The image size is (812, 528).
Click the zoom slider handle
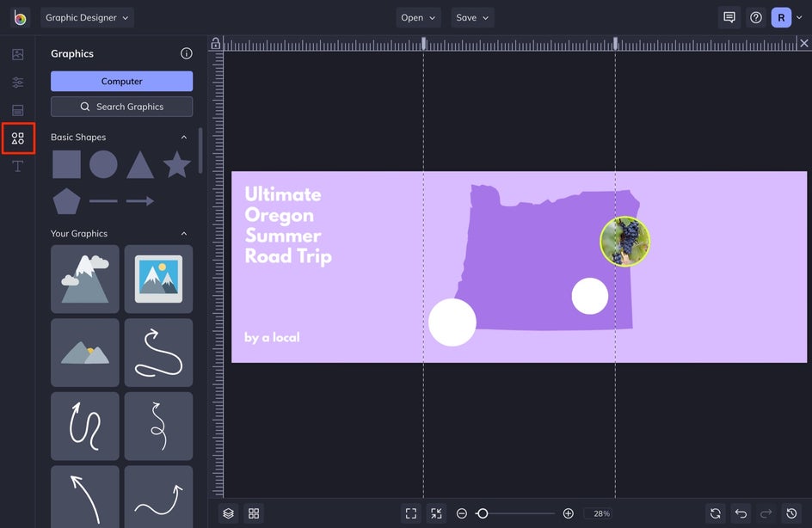coord(482,513)
